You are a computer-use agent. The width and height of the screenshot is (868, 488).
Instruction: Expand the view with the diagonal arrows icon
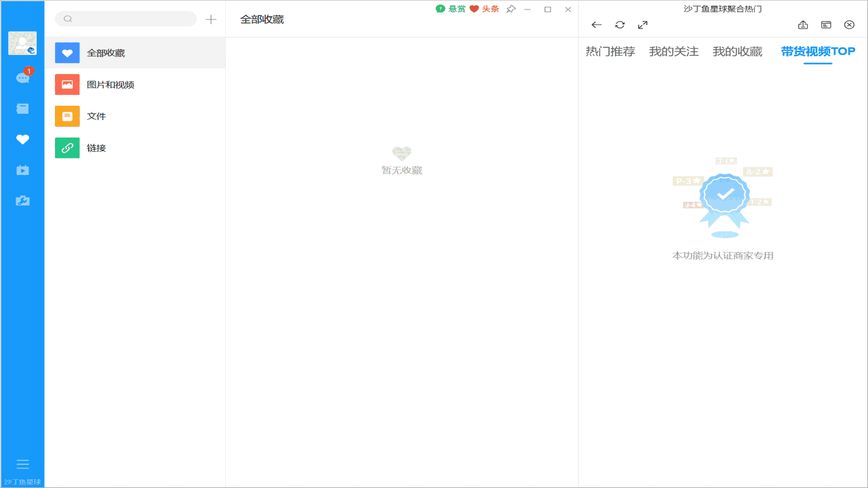point(642,24)
